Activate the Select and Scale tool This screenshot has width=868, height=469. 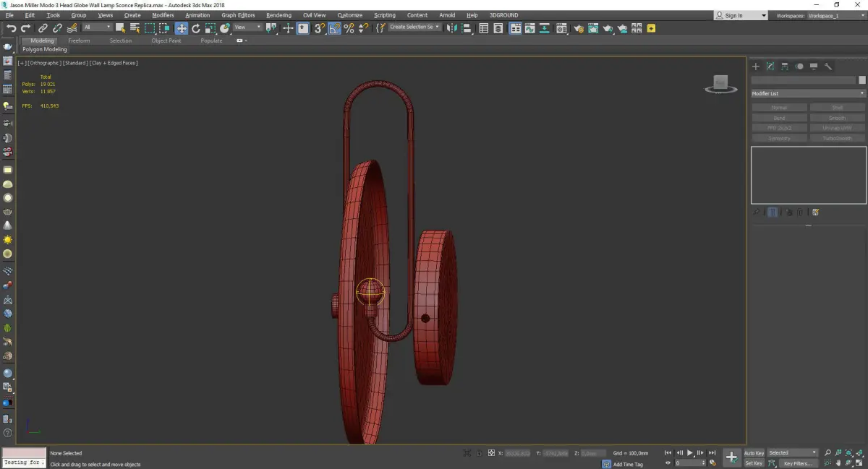tap(210, 28)
